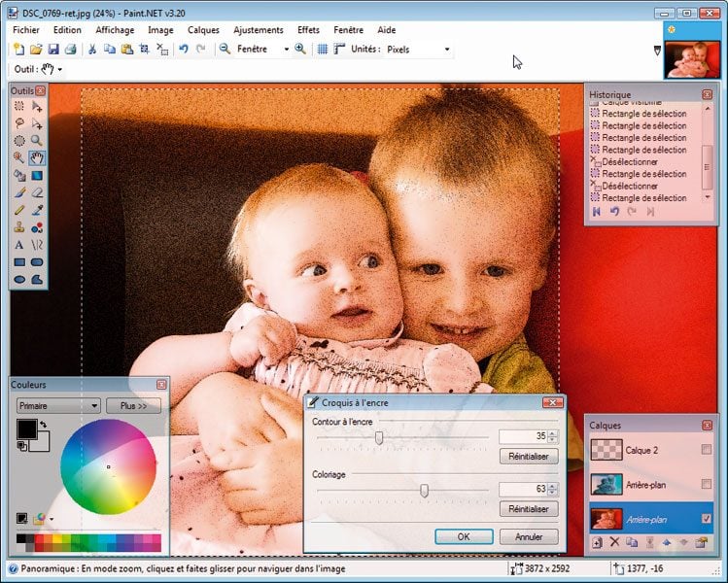The image size is (728, 583).
Task: Select the Zoom magnifier tool in Outils
Action: [37, 141]
